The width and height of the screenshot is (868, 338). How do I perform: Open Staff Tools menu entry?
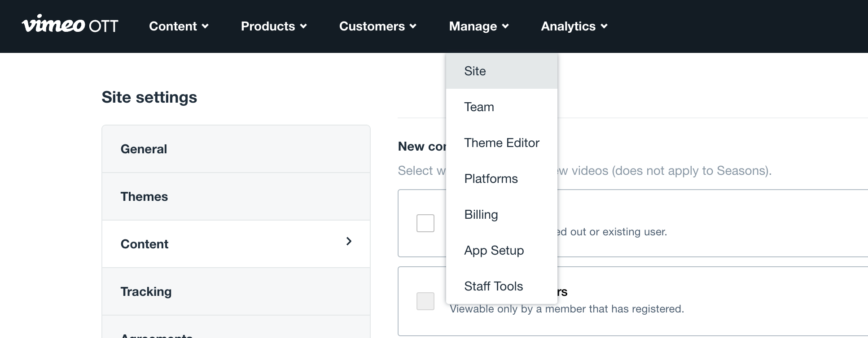(493, 286)
